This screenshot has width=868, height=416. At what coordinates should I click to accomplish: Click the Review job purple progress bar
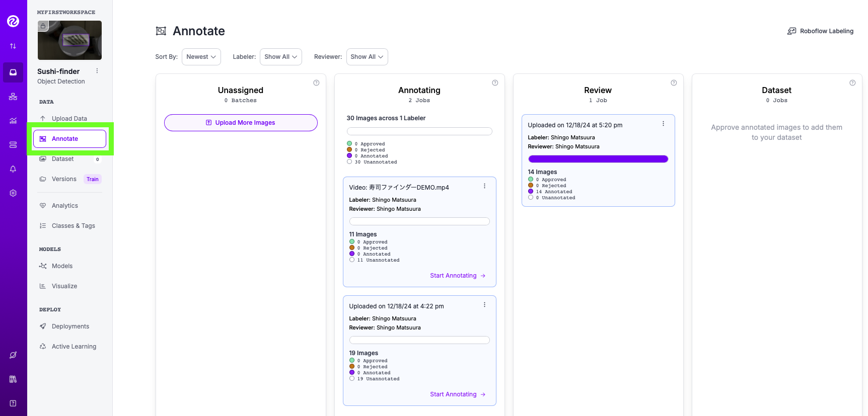598,159
